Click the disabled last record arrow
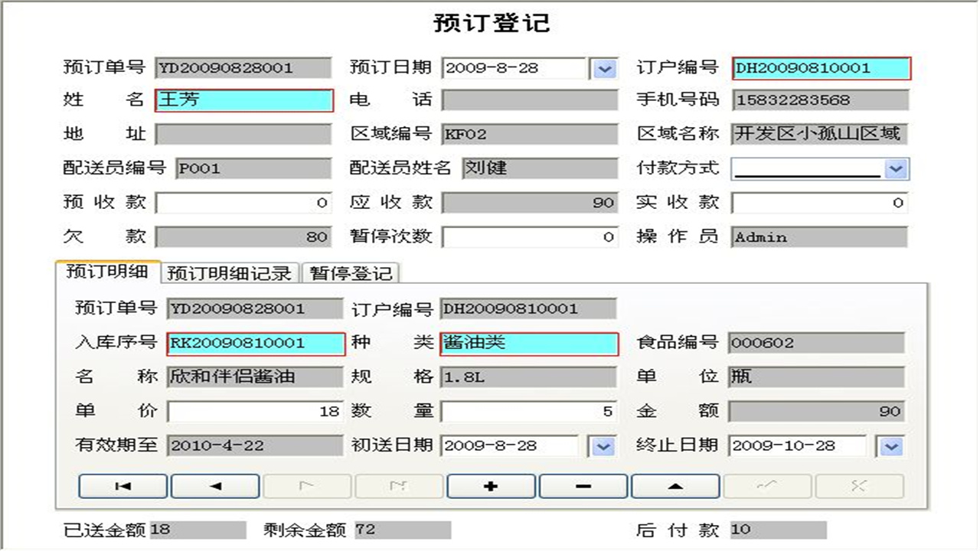This screenshot has height=551, width=980. pyautogui.click(x=399, y=486)
